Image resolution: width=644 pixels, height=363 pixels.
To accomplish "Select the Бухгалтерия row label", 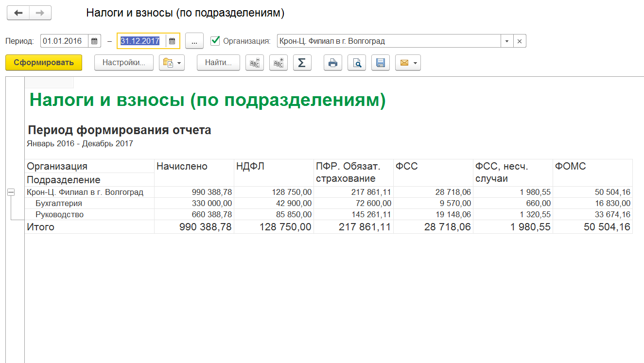I will (59, 204).
